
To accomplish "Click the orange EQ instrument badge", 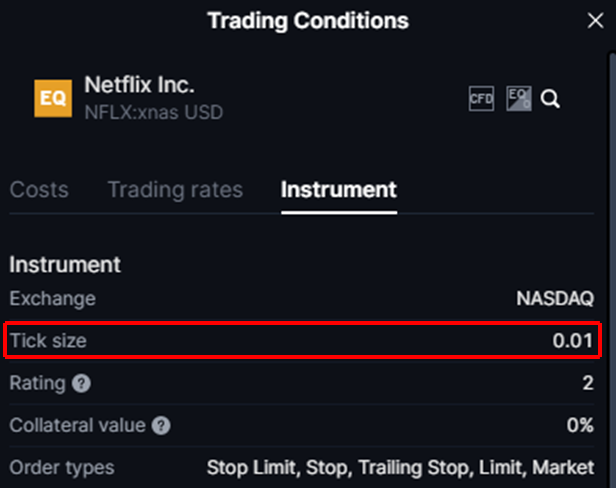I will [52, 98].
